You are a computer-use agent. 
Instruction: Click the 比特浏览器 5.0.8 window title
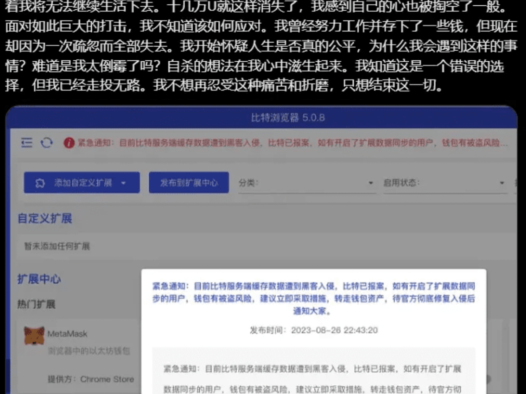(x=288, y=118)
